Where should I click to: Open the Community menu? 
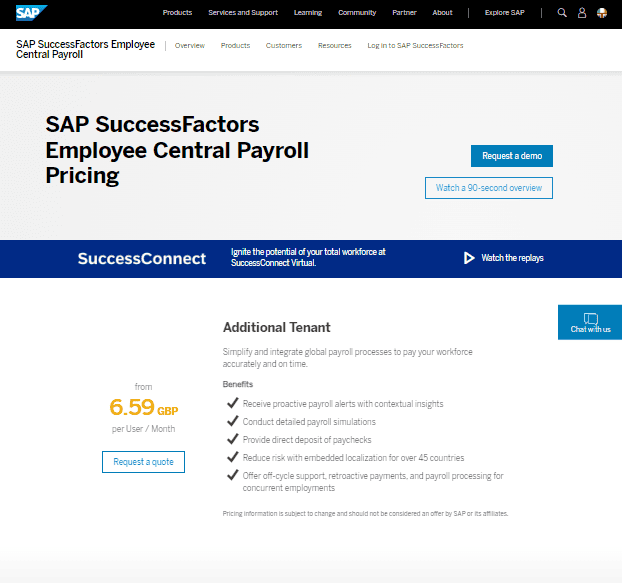coord(357,13)
